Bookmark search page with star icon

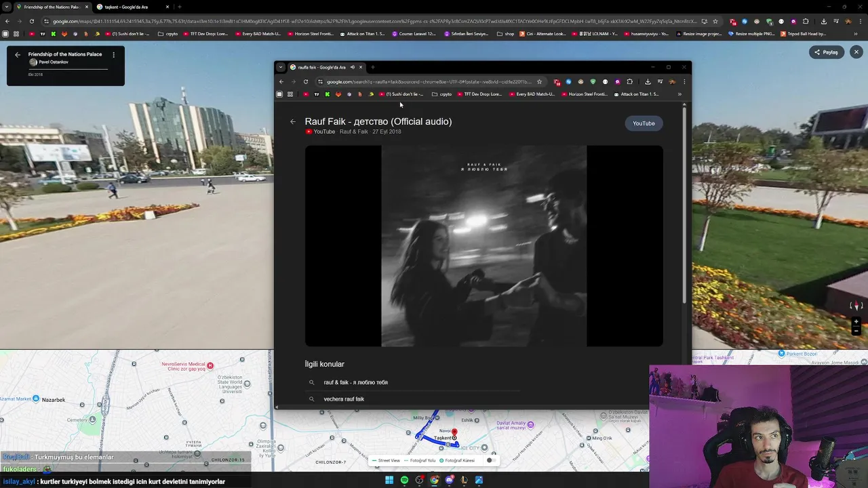pyautogui.click(x=539, y=82)
